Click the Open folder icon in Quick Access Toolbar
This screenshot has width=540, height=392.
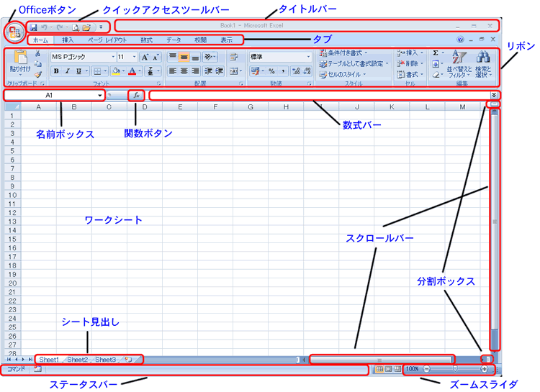coord(86,27)
